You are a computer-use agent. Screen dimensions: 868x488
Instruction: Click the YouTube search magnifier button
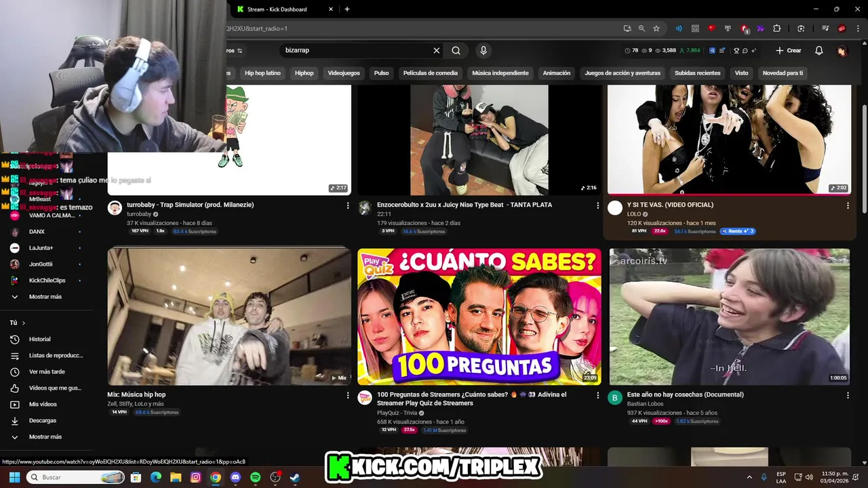pyautogui.click(x=456, y=50)
